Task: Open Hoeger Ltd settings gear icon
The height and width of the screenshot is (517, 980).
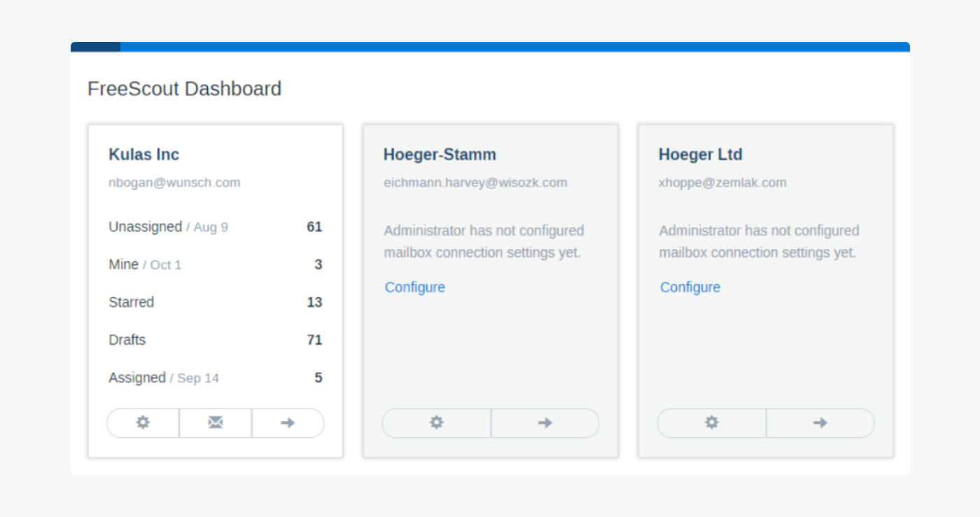Action: pyautogui.click(x=711, y=423)
